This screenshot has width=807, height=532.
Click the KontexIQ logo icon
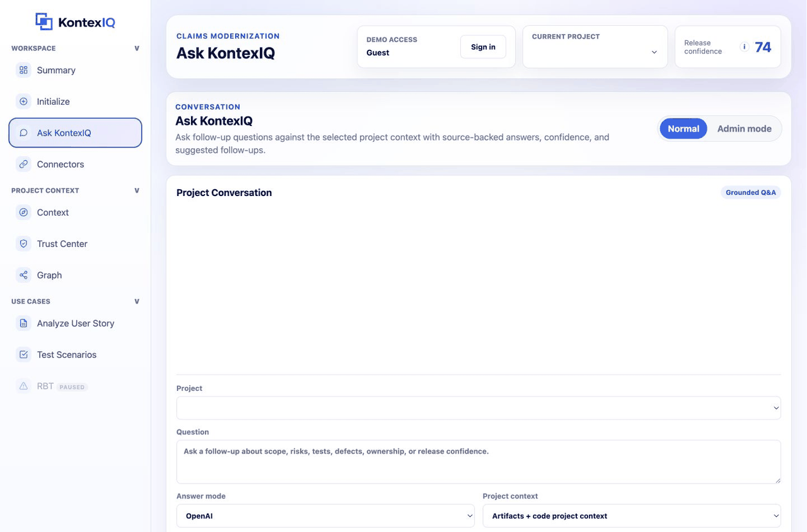click(44, 21)
